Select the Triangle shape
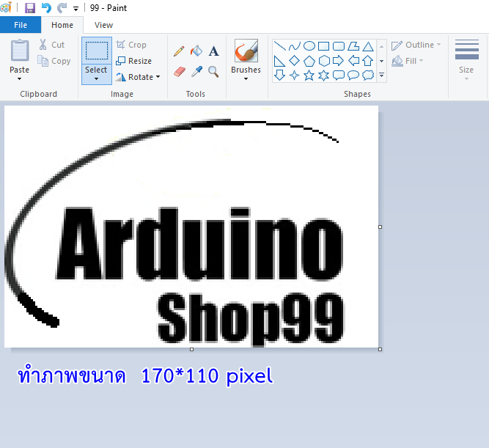This screenshot has height=448, width=489. (x=368, y=46)
